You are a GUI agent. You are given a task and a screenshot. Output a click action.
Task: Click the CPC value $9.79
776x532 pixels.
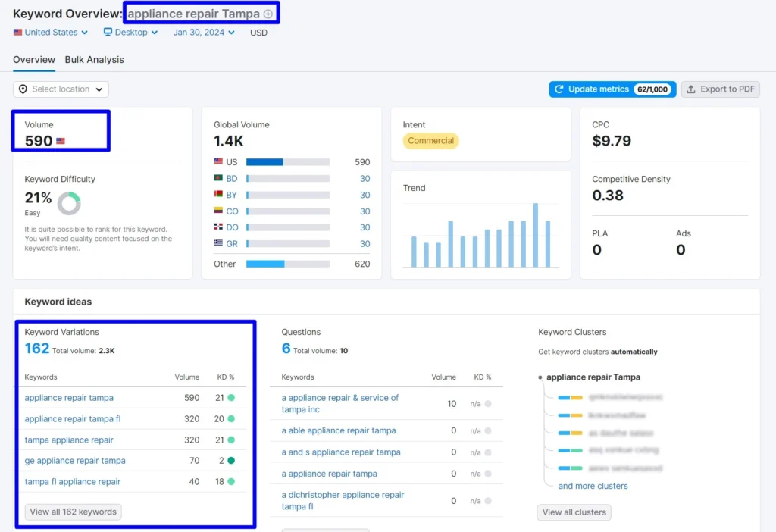pyautogui.click(x=612, y=141)
